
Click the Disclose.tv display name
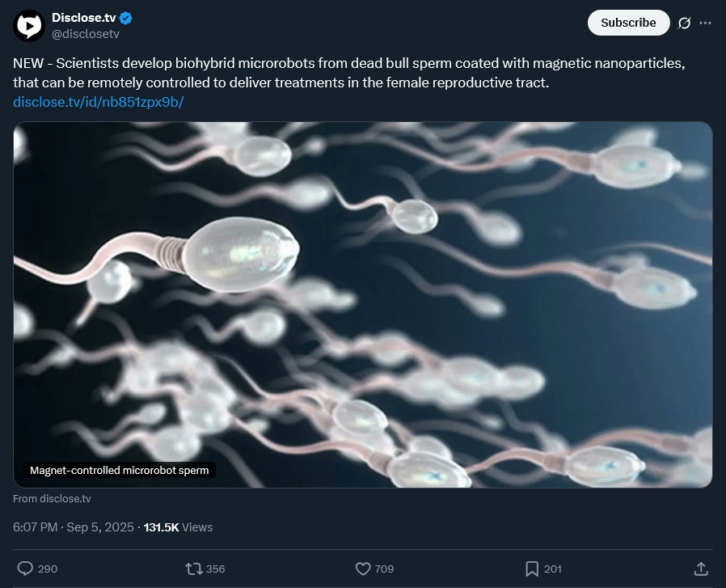pos(83,18)
